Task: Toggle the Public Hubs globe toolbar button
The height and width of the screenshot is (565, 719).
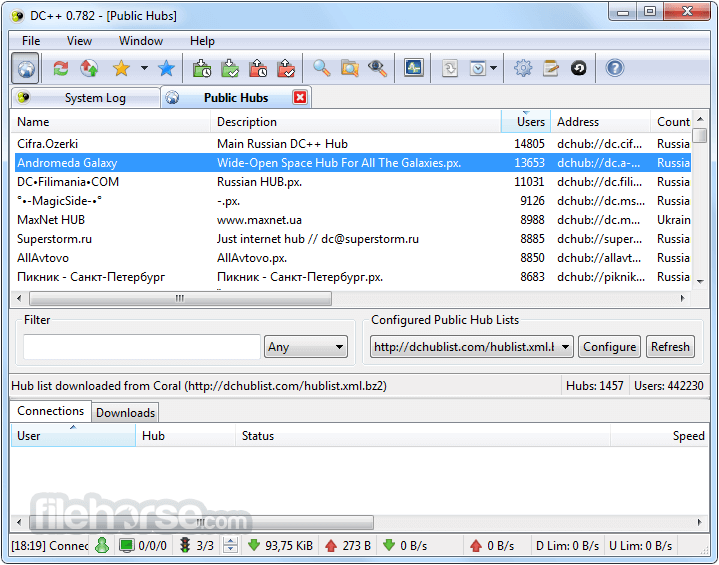Action: point(26,69)
